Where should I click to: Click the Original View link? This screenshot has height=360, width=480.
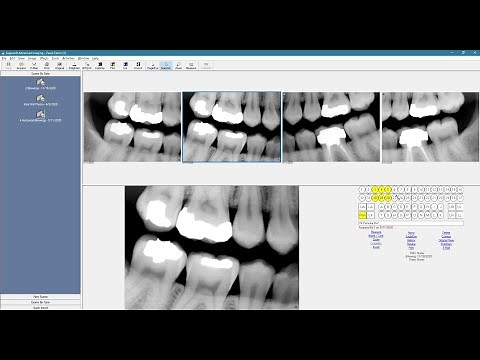point(446,240)
